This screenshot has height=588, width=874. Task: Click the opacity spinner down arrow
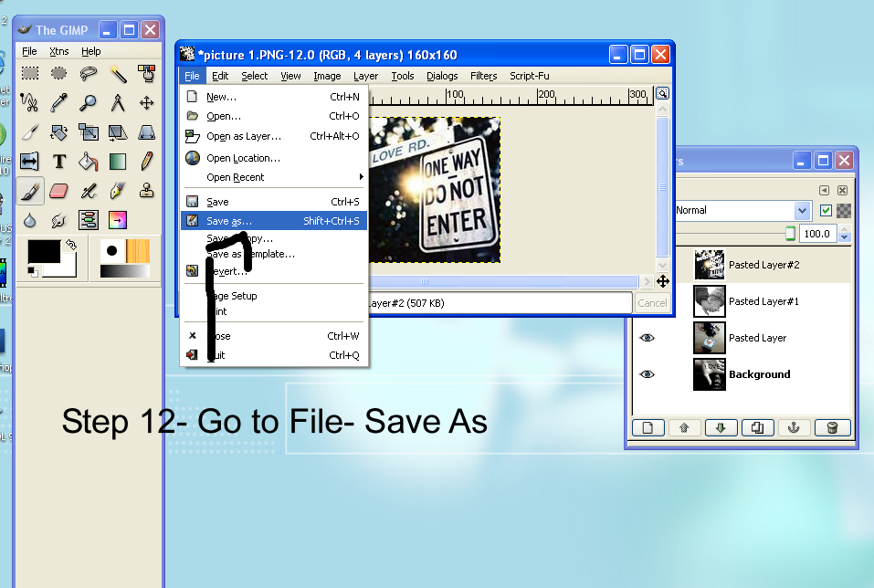pyautogui.click(x=845, y=237)
